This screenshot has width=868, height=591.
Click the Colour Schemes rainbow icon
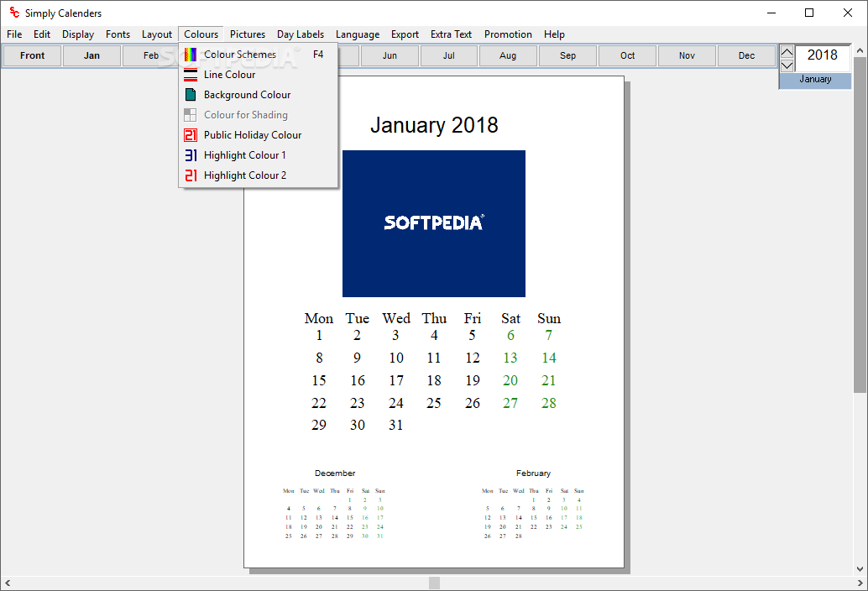pyautogui.click(x=191, y=55)
